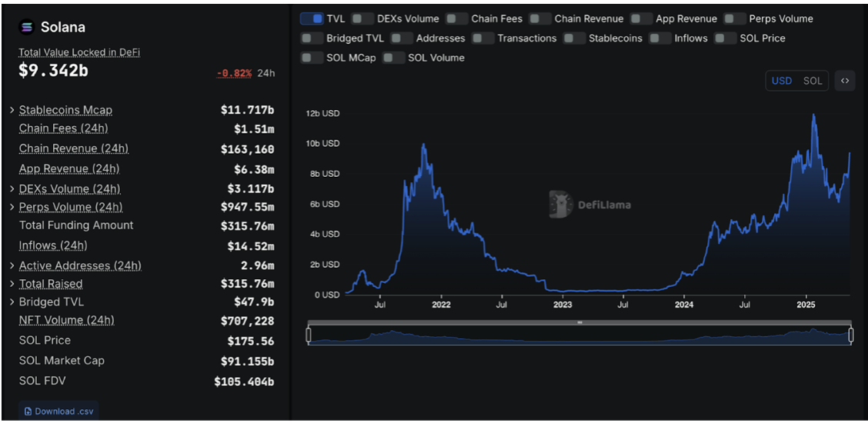The width and height of the screenshot is (868, 423).
Task: Enable the Chain Fees chart toggle
Action: click(x=456, y=18)
